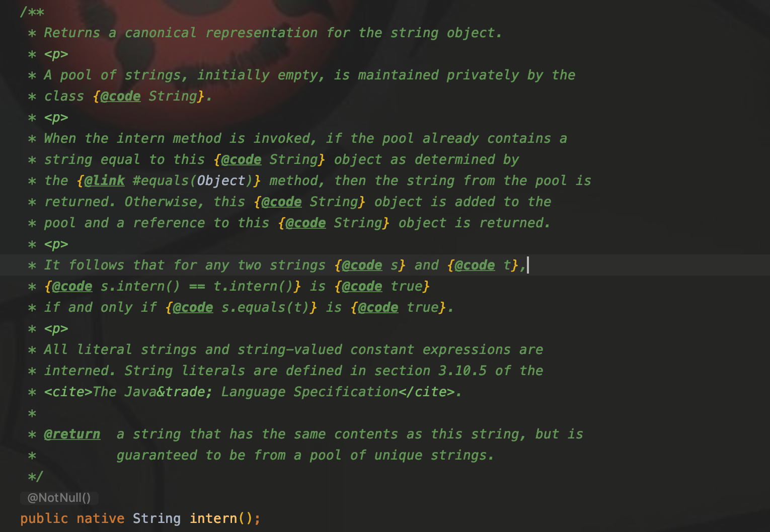Click the native keyword in method declaration

pyautogui.click(x=100, y=518)
